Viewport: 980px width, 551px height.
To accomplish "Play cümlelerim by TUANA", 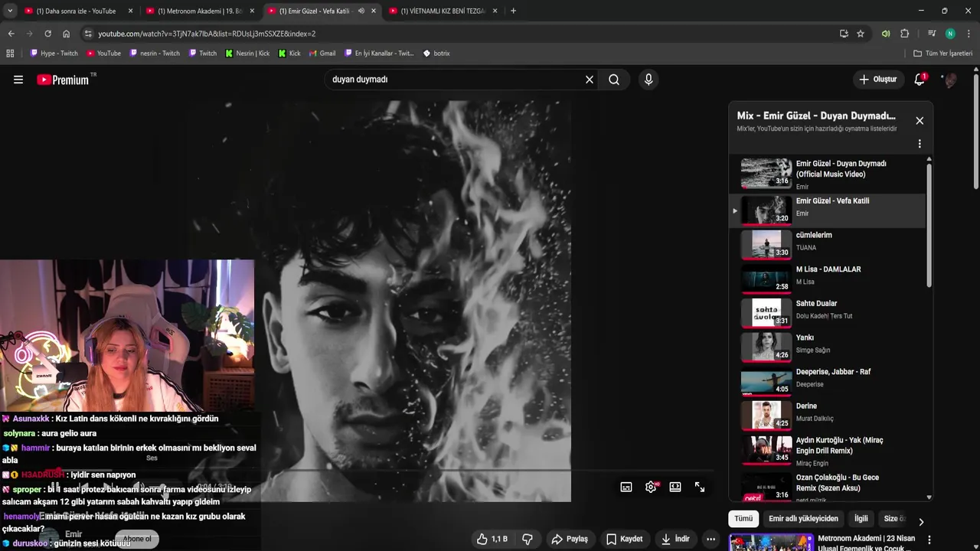I will [x=827, y=245].
